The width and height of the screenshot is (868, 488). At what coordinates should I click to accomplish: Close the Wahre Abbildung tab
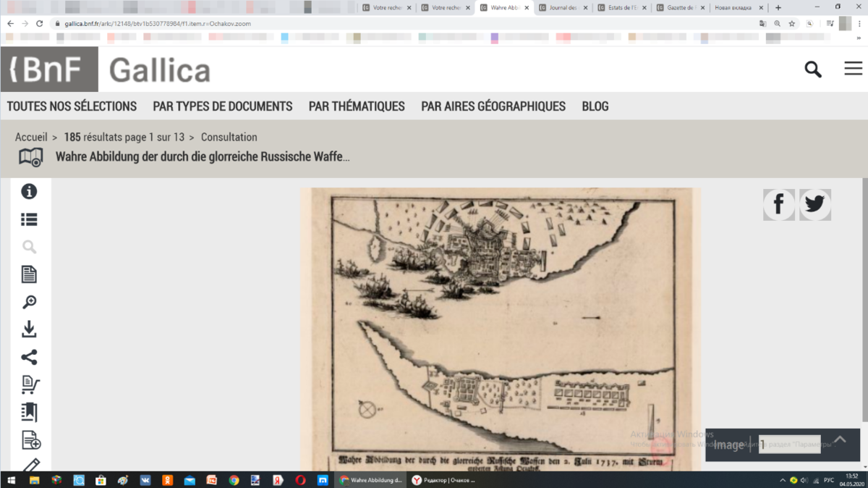pyautogui.click(x=526, y=7)
